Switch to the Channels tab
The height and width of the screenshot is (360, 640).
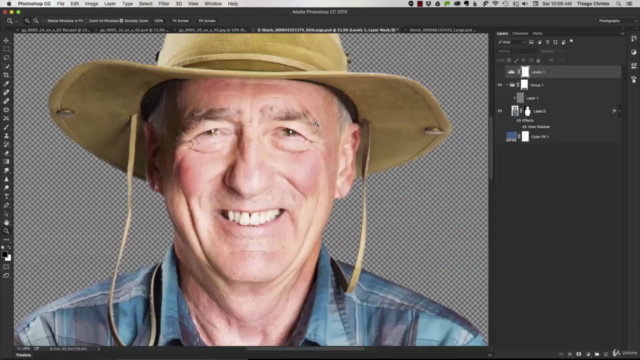[x=520, y=33]
